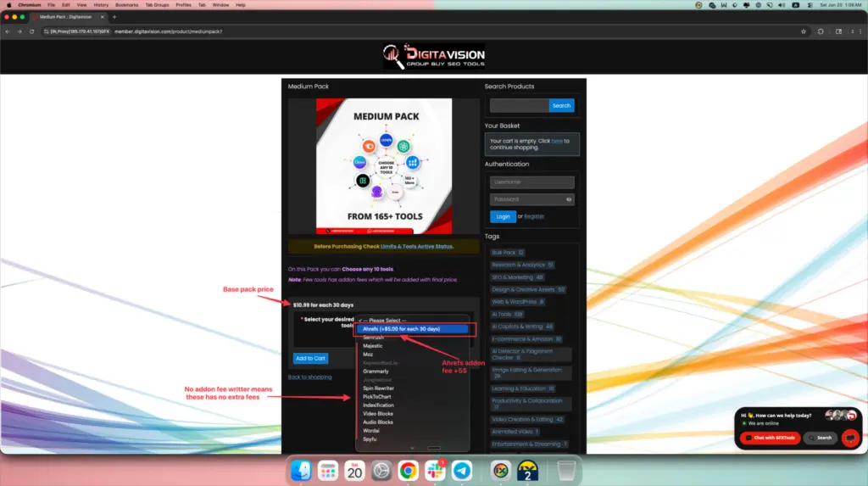Open the History menu
Image resolution: width=868 pixels, height=486 pixels.
pyautogui.click(x=101, y=5)
